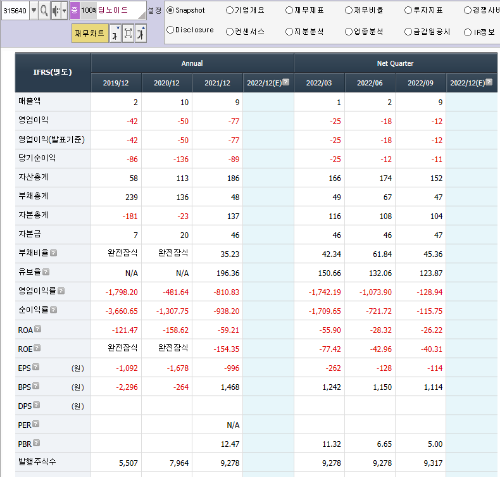The height and width of the screenshot is (477, 500).
Task: Click the resize corner of stock name box
Action: (142, 15)
